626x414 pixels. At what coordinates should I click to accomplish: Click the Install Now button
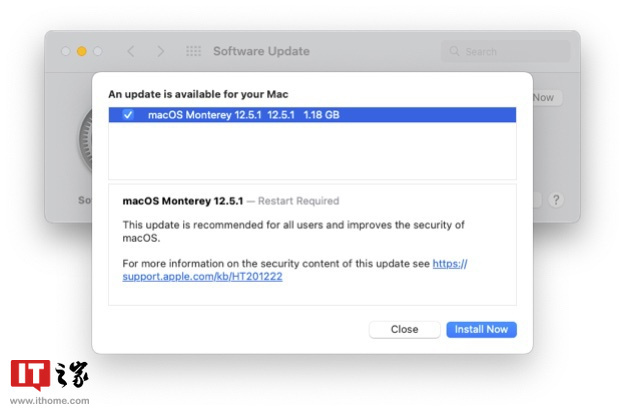tap(481, 329)
